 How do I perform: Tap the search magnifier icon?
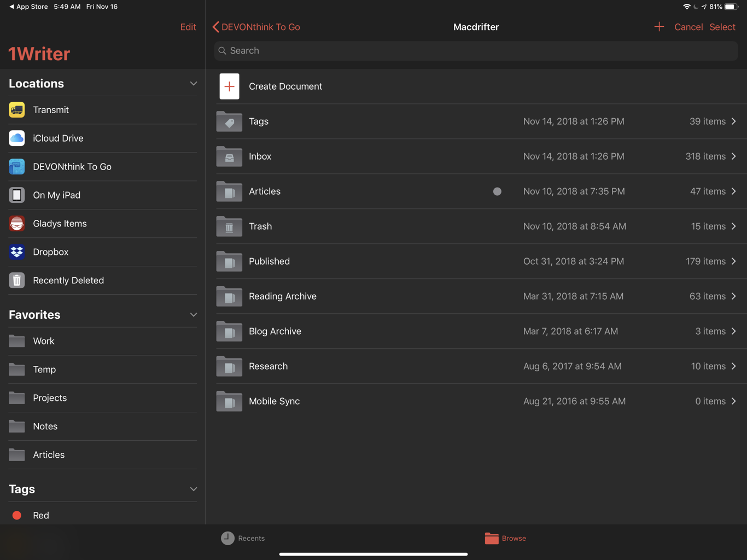pos(223,51)
